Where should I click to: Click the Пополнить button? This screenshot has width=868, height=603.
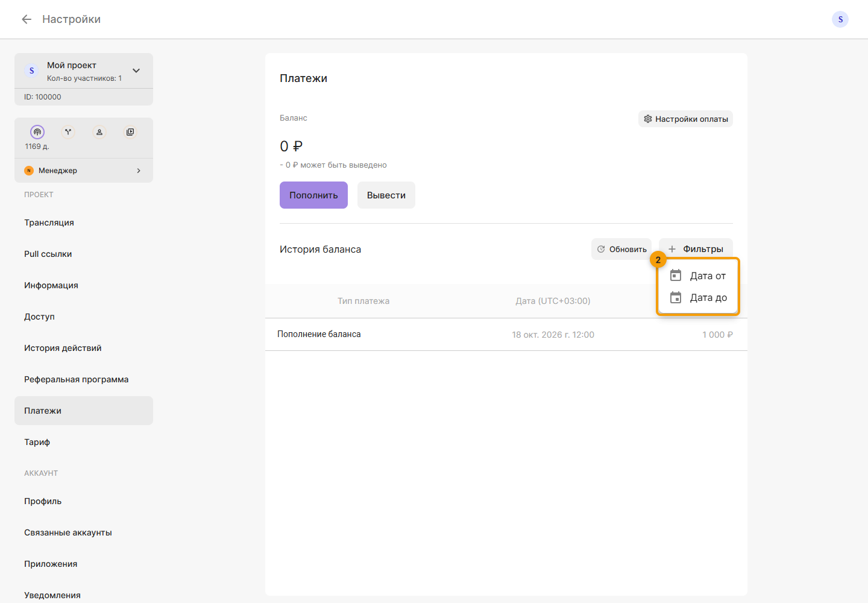[313, 195]
